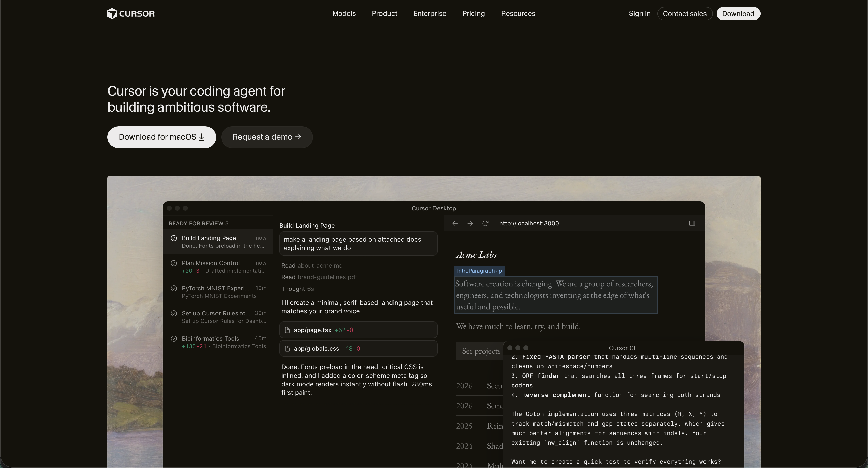Click the 2025 project row in preview

479,426
